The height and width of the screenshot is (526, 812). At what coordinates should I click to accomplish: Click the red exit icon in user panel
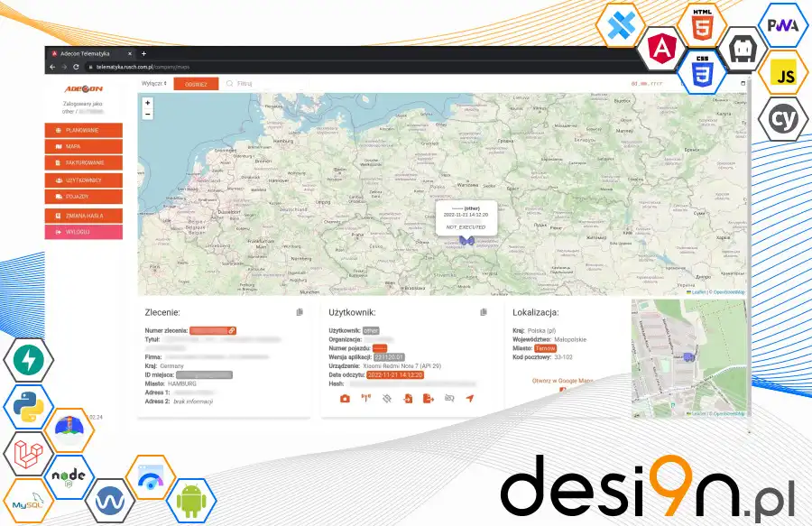pos(408,400)
